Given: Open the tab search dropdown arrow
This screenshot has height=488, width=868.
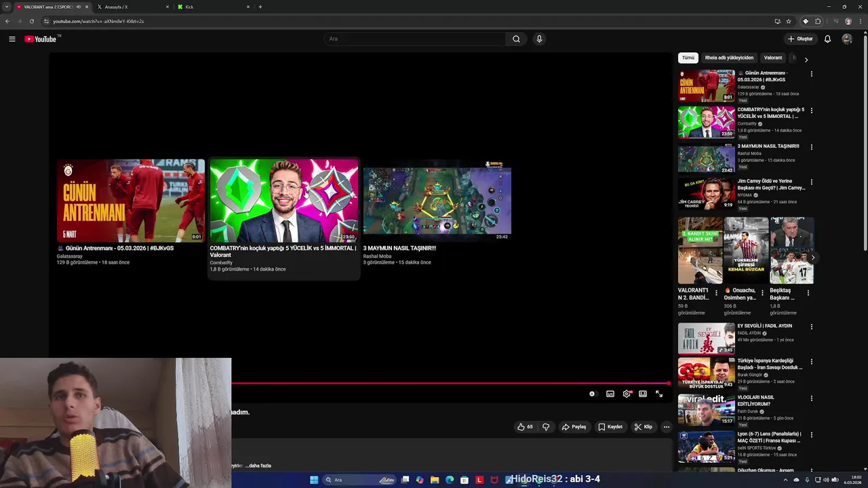Looking at the screenshot, I should pyautogui.click(x=6, y=7).
